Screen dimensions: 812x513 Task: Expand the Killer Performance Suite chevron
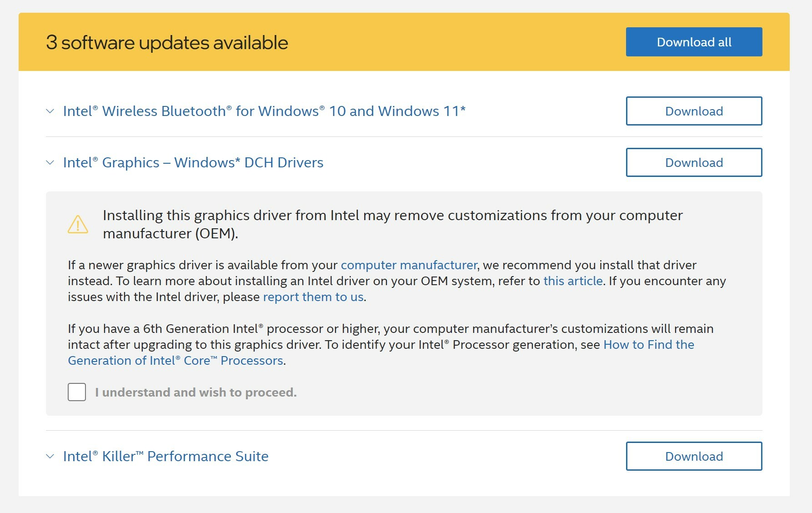(50, 456)
